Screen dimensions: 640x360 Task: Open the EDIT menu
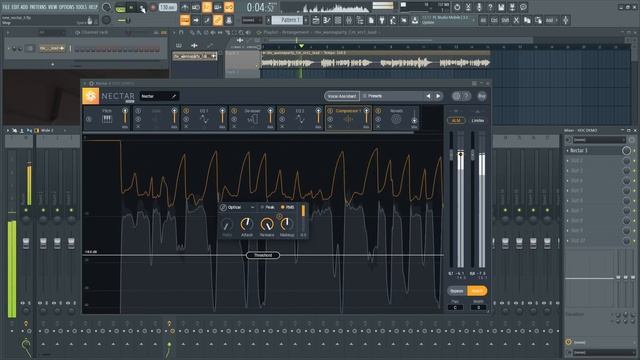16,7
